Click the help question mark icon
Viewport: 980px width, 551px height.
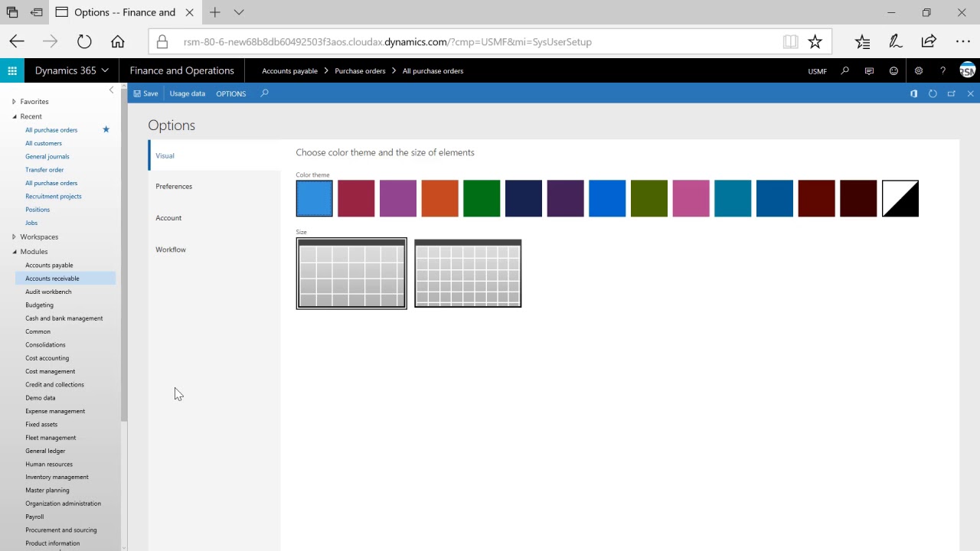coord(942,71)
